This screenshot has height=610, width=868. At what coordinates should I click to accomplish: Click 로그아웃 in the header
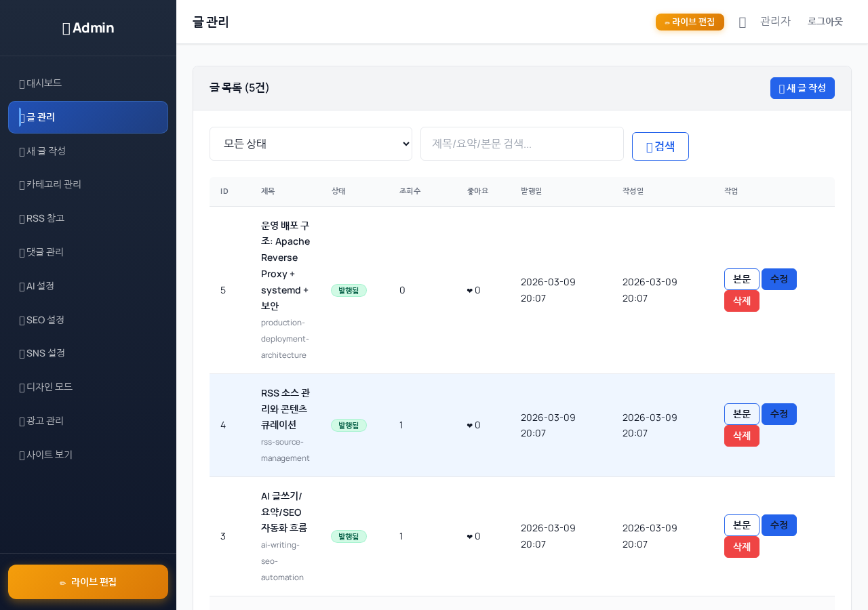825,22
